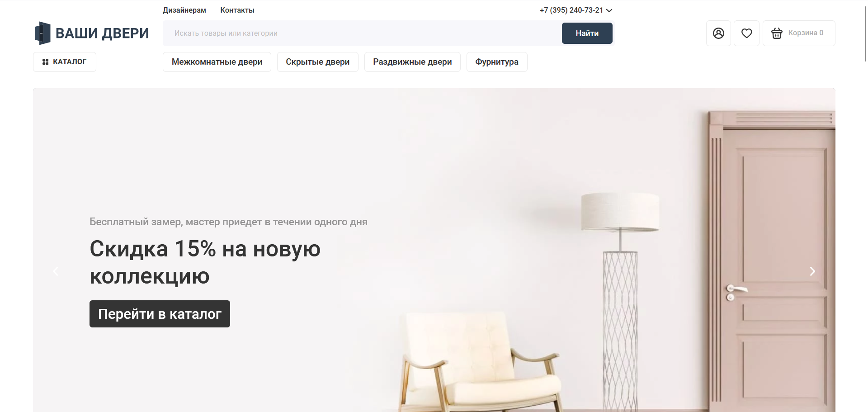868x412 pixels.
Task: Click the catalog grid icon
Action: [45, 62]
